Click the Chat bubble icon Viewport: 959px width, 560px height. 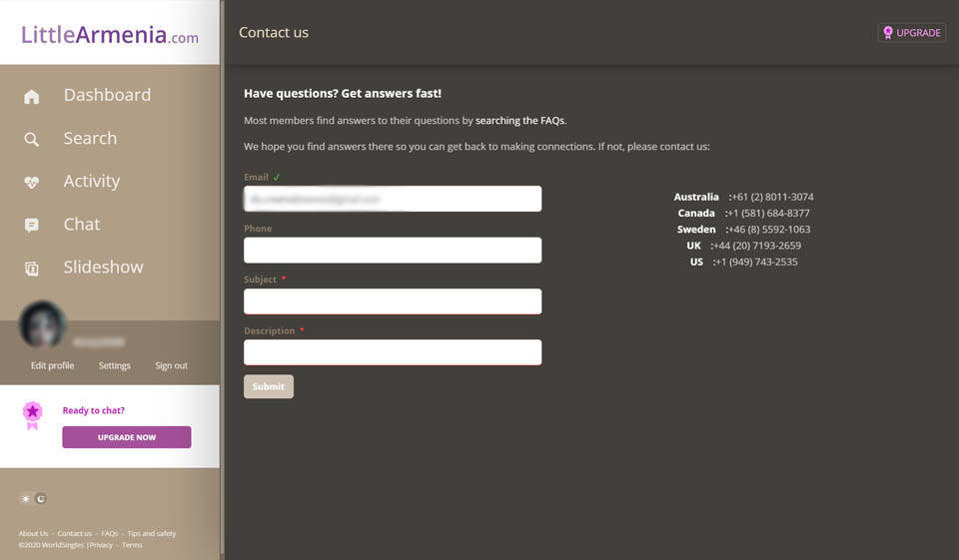(x=32, y=226)
